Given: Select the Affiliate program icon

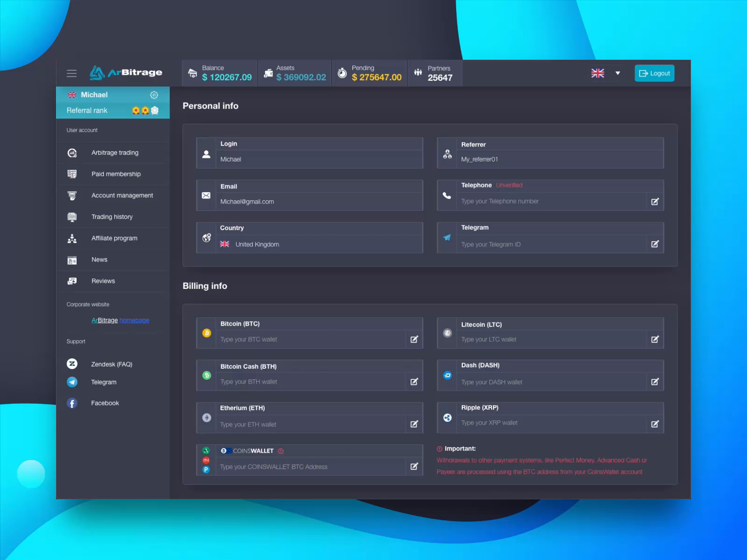Looking at the screenshot, I should tap(72, 238).
